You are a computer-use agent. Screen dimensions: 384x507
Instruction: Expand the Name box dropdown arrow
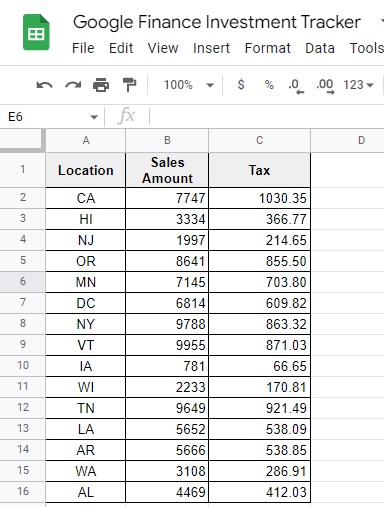[94, 117]
